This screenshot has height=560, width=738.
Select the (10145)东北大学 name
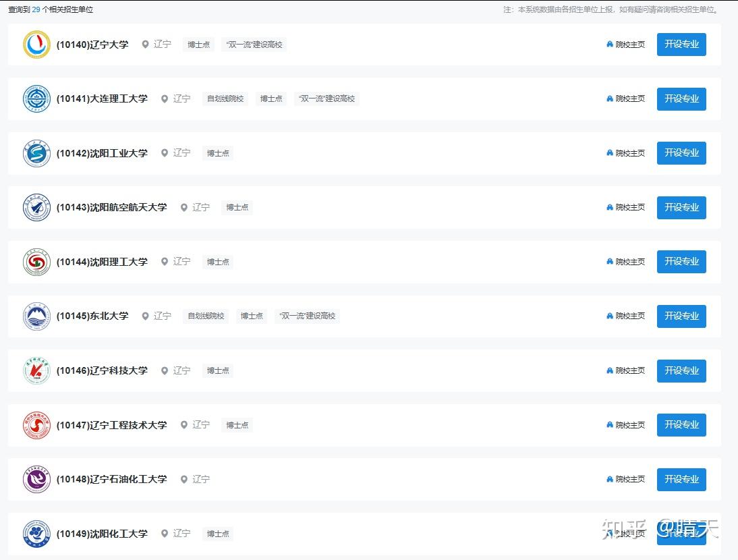coord(92,316)
